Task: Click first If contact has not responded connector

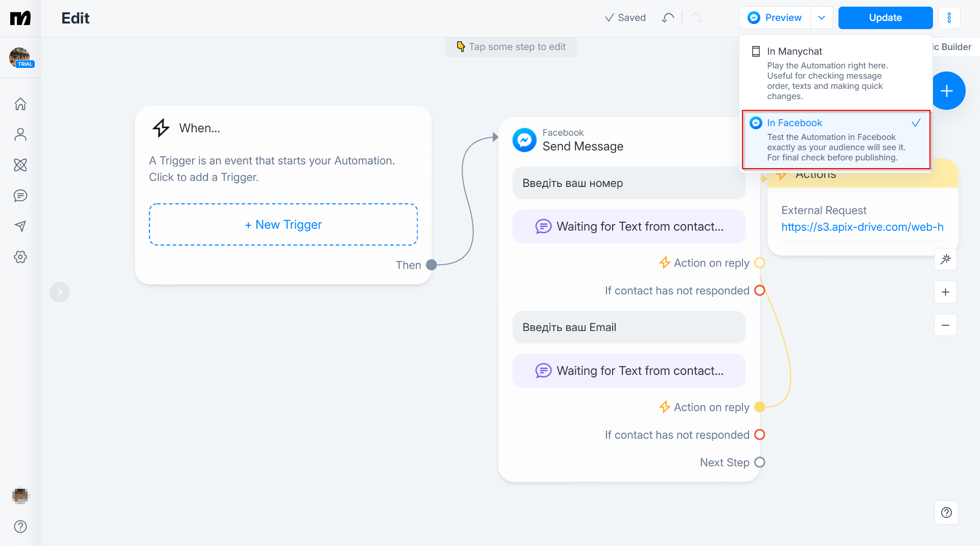Action: 760,291
